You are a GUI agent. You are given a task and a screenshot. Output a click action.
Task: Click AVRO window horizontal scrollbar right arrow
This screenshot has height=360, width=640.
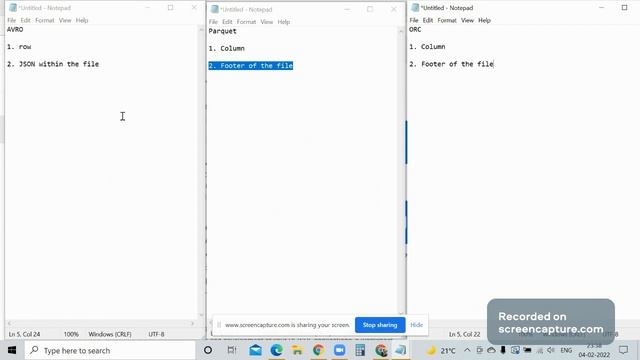click(x=193, y=323)
